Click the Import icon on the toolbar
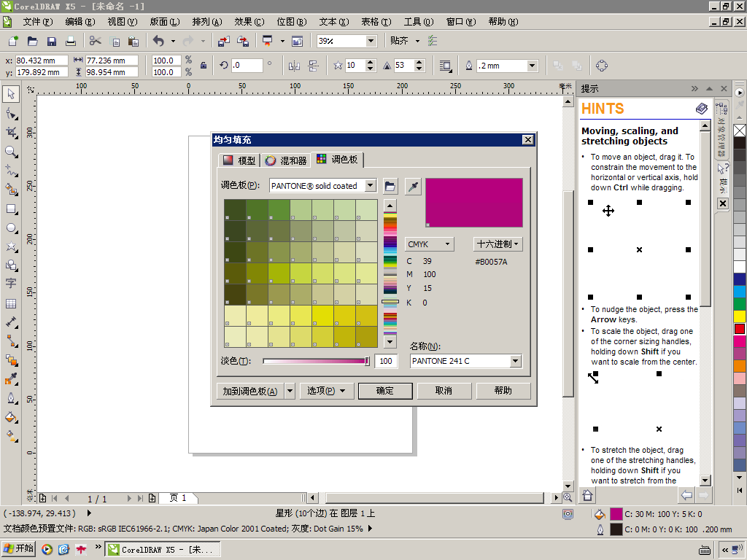The width and height of the screenshot is (747, 560). click(223, 41)
